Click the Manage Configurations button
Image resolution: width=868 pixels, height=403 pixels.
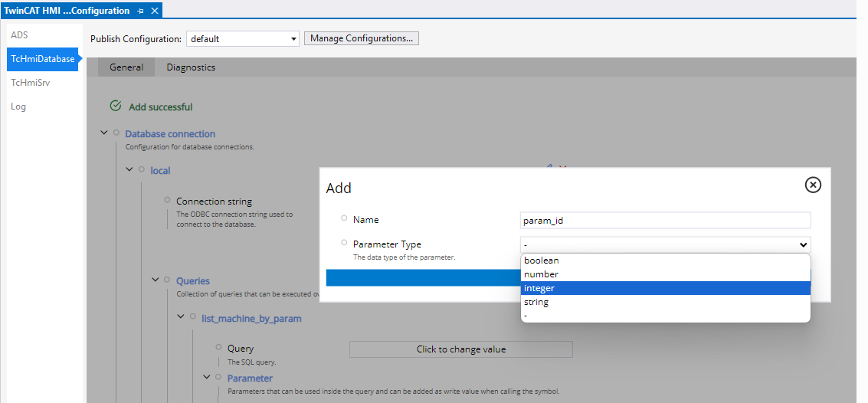(x=361, y=38)
